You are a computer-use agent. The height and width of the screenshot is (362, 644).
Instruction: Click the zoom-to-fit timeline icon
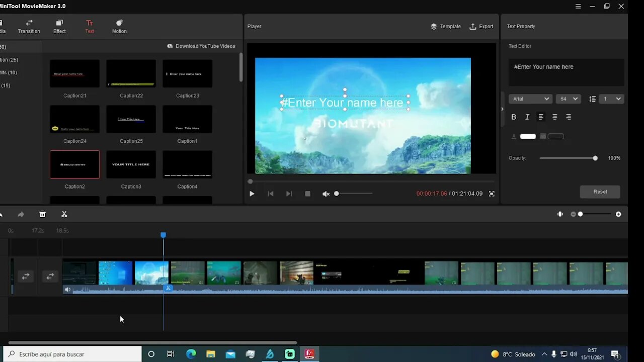560,214
